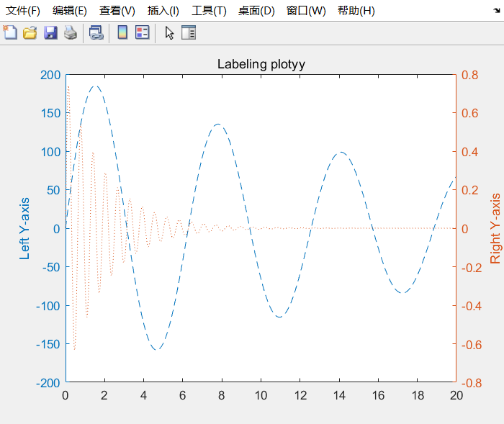The image size is (504, 424).
Task: Save figure with floppy disk icon
Action: 50,32
